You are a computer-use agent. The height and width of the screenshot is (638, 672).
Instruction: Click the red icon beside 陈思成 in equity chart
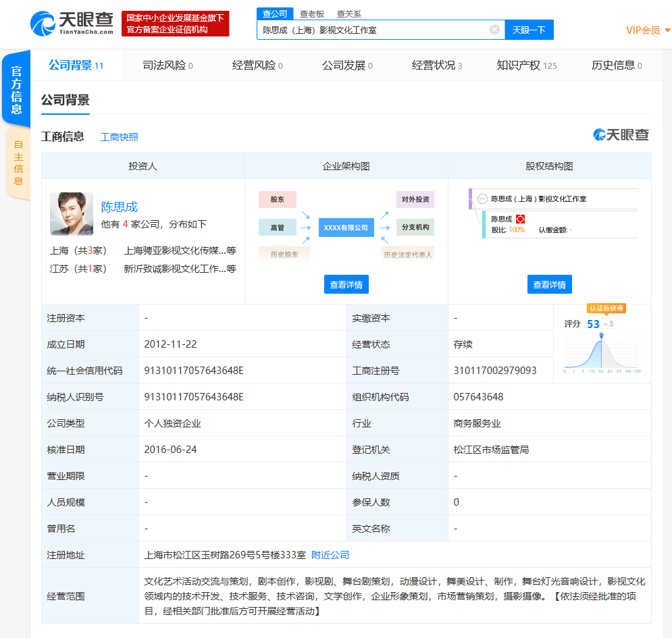(520, 219)
